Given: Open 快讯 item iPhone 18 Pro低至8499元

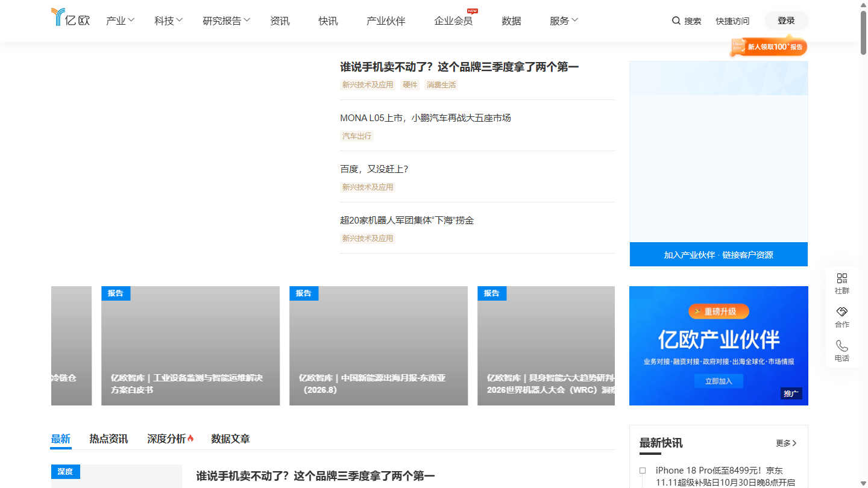Looking at the screenshot, I should tap(725, 476).
